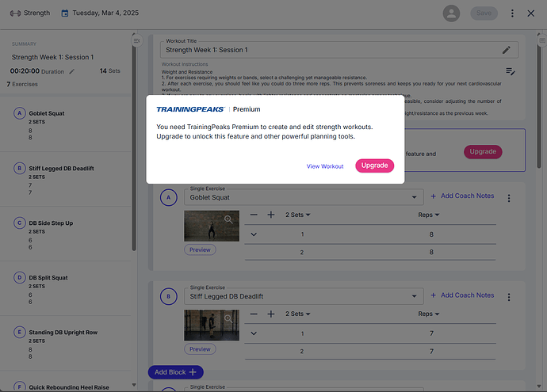Add Coach Notes to Goblet Squat
The width and height of the screenshot is (547, 392).
pos(462,196)
